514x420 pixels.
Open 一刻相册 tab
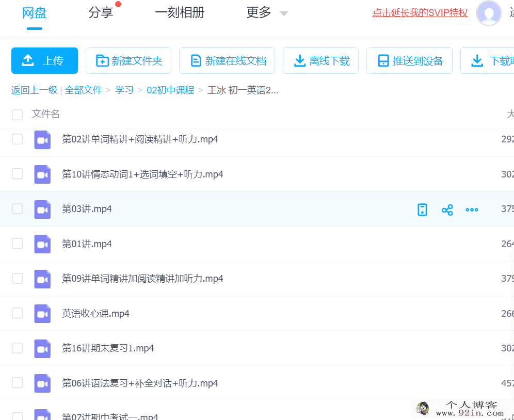tap(180, 13)
